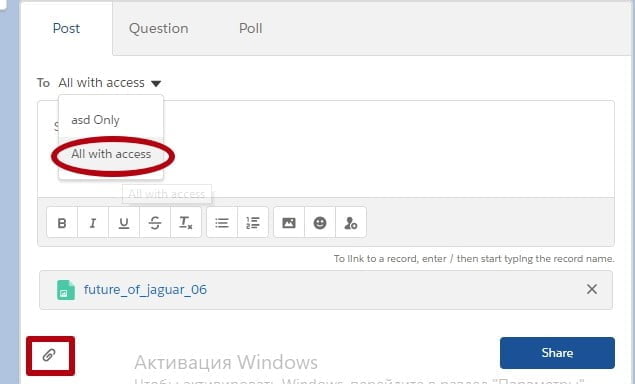Remove the future_of_jaguar_06 attachment
This screenshot has width=635, height=384.
pyautogui.click(x=592, y=289)
